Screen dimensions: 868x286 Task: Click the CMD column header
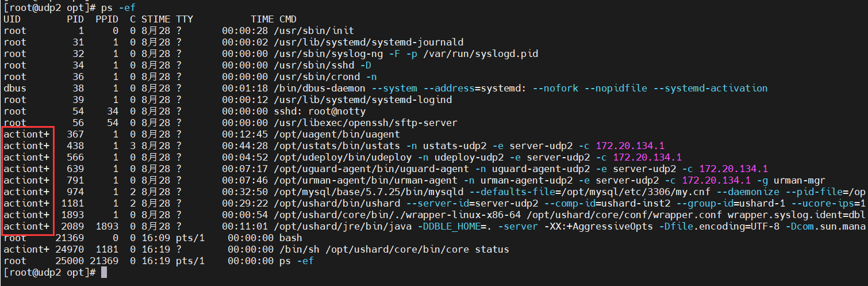[x=288, y=19]
